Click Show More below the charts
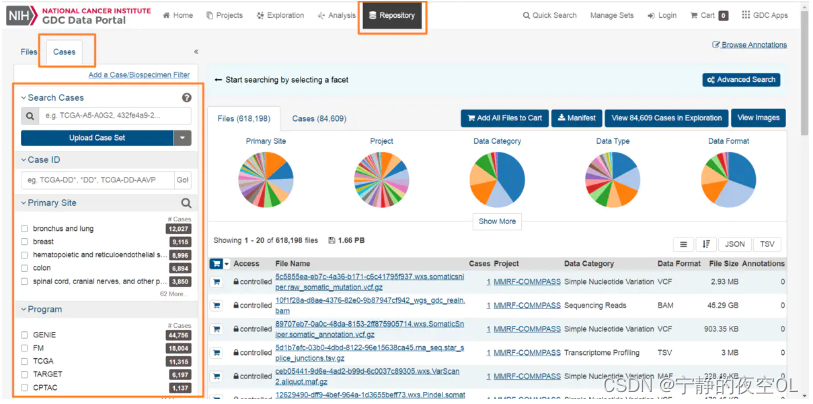Viewport: 813px width, 404px height. click(497, 221)
